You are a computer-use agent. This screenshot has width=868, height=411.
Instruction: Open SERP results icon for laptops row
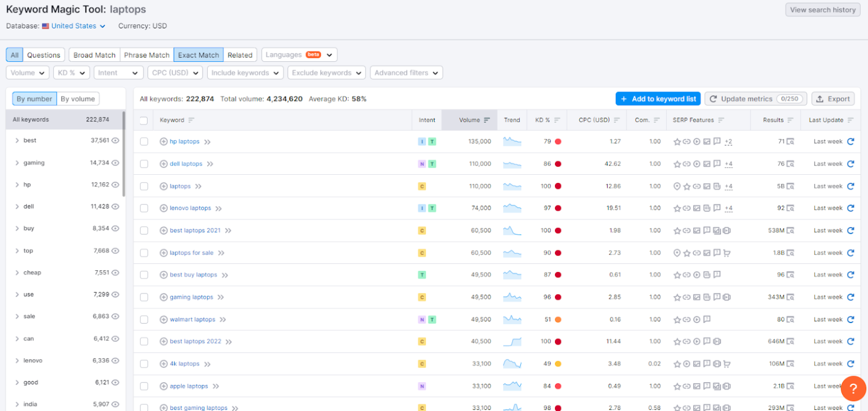pyautogui.click(x=790, y=186)
